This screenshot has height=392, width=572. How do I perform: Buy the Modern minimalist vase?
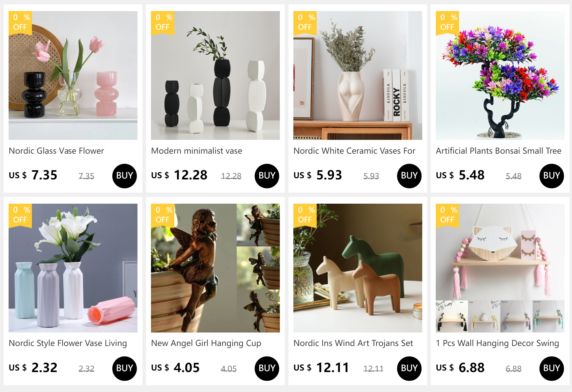pos(267,176)
